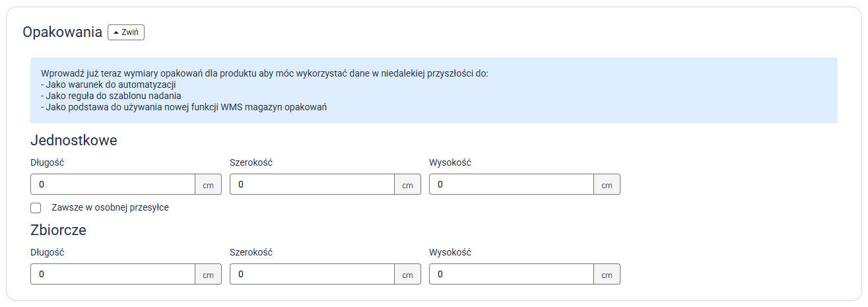Click the cm unit beside Zbiorcze Wysokość

click(x=607, y=274)
